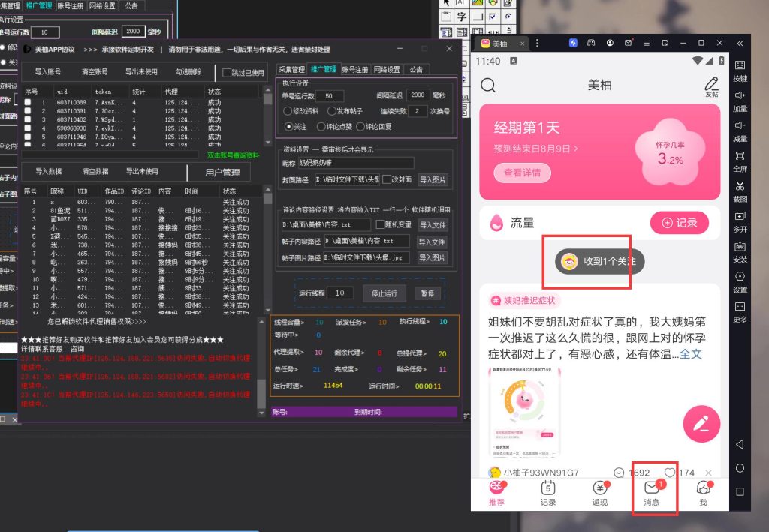Open the 网络设置 tab
Screen dimensions: 769x532
tap(388, 69)
